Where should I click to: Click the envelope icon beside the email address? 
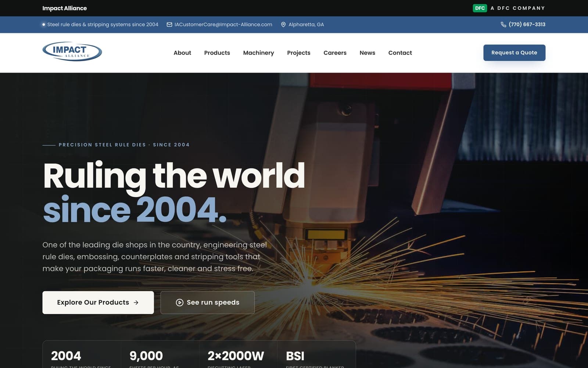click(169, 25)
